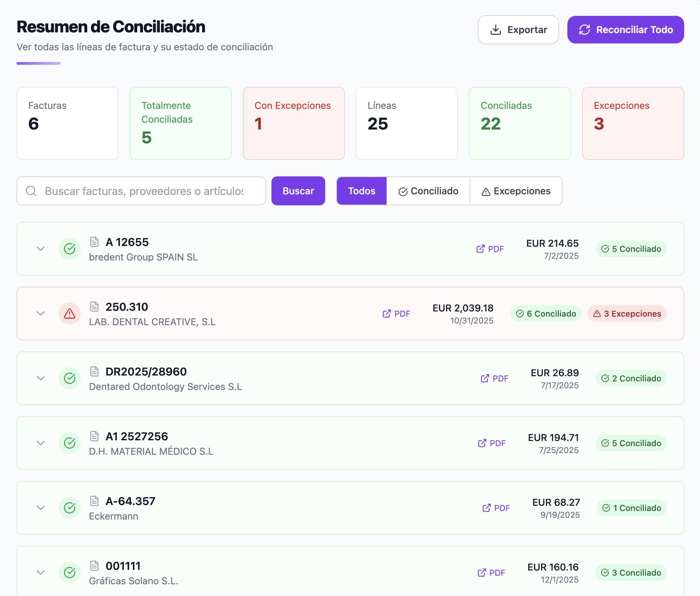The height and width of the screenshot is (596, 700).
Task: Click document icon beside A1 2527256
Action: pyautogui.click(x=94, y=436)
